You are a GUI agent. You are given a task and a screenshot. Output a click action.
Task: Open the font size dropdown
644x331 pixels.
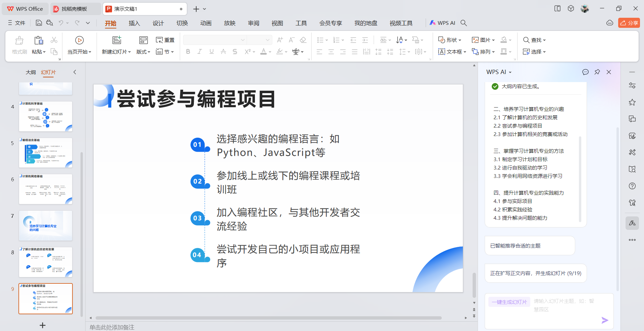pos(267,40)
